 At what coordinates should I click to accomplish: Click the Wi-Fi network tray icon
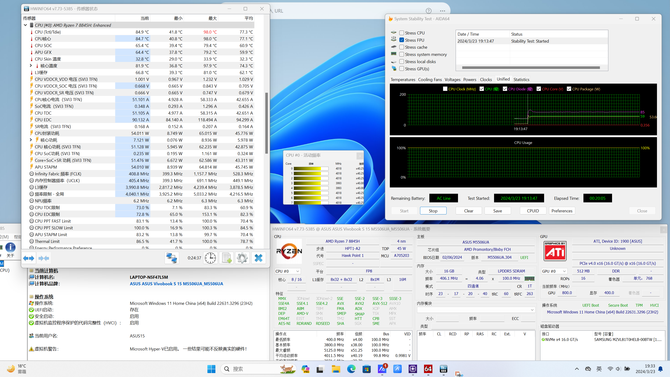coord(611,369)
